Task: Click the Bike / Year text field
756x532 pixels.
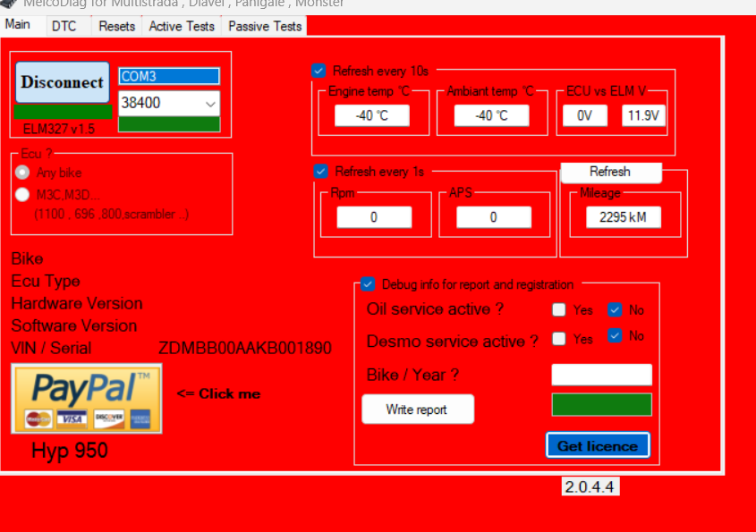Action: click(601, 375)
